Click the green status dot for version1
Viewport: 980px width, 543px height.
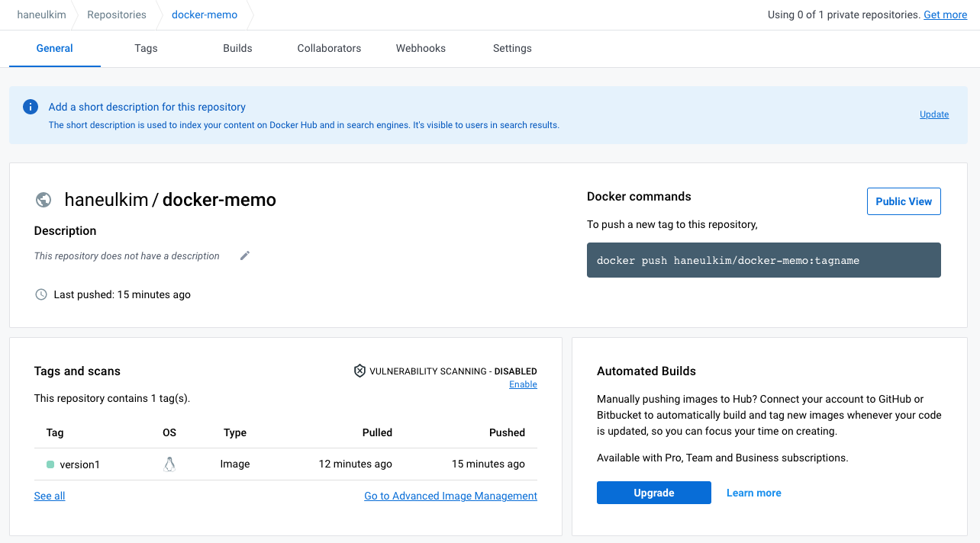pyautogui.click(x=50, y=464)
